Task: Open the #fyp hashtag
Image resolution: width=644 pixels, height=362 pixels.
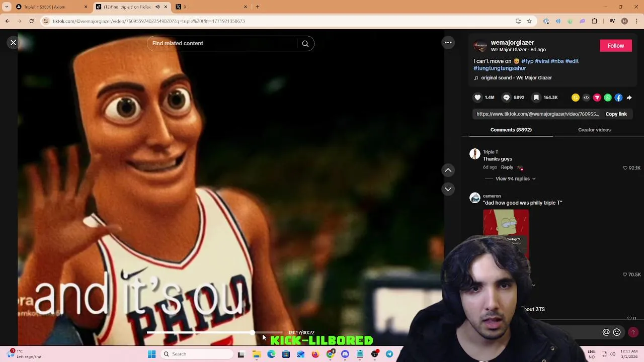Action: 527,61
